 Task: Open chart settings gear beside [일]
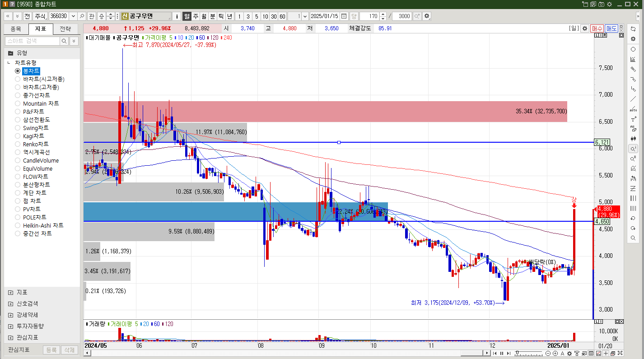585,28
